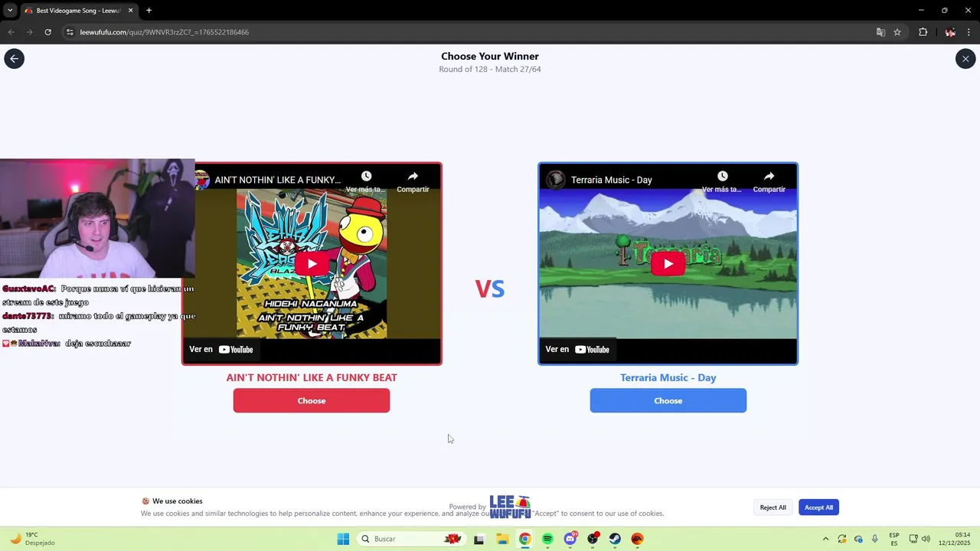Open the Windows Start menu
The height and width of the screenshot is (551, 980).
pos(343,539)
